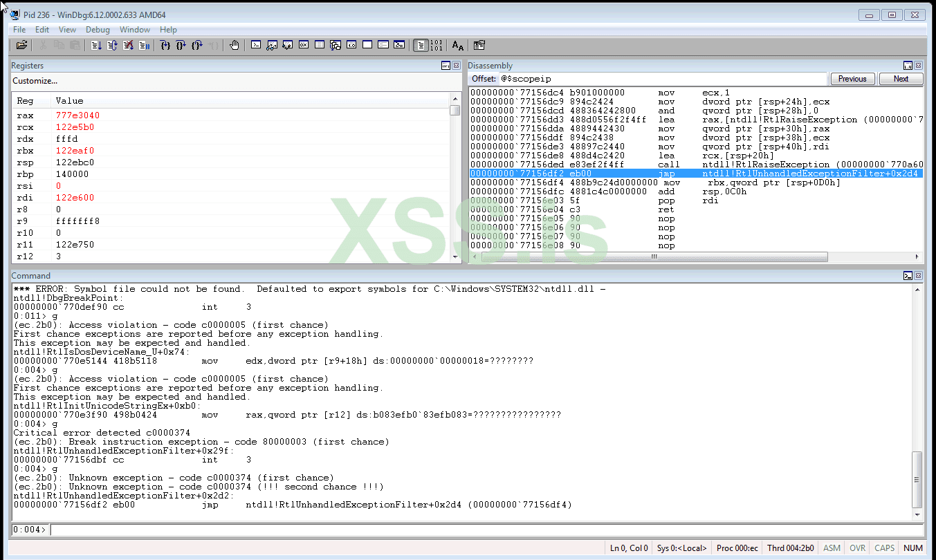Open the Debug menu
Image resolution: width=936 pixels, height=560 pixels.
point(98,30)
